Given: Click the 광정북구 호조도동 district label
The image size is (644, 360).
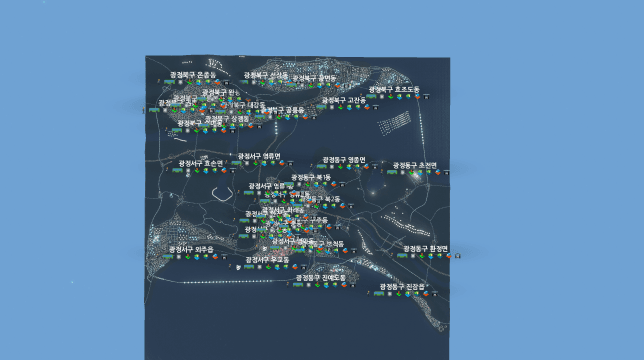Looking at the screenshot, I should coord(394,89).
